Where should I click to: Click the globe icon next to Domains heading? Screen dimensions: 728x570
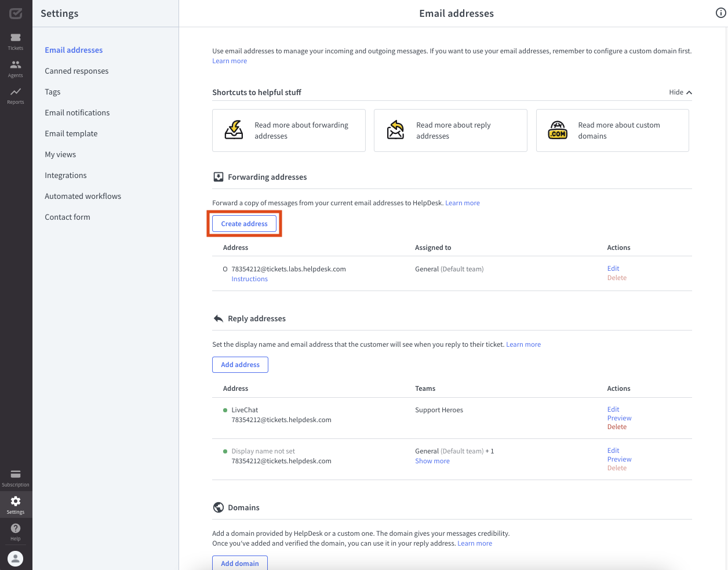click(x=218, y=507)
